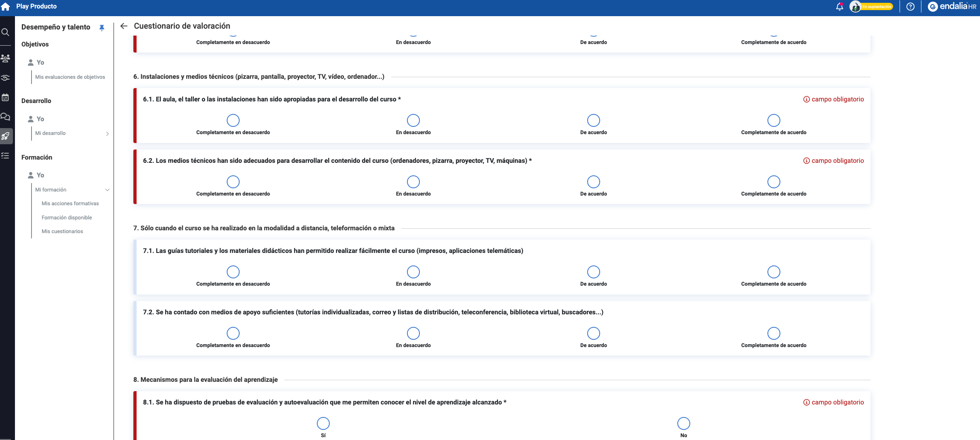980x440 pixels.
Task: Unpin the Desempeño y talento panel
Action: click(102, 27)
